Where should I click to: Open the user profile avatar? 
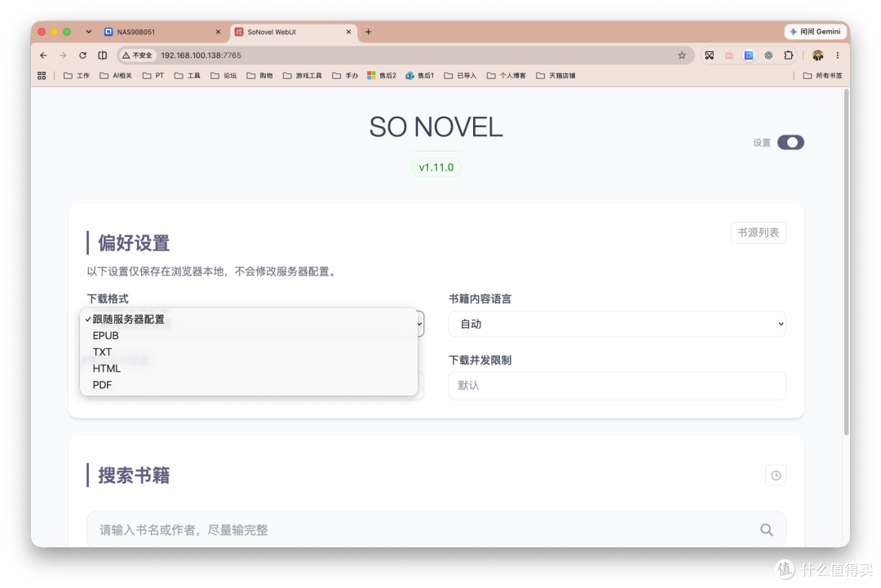tap(817, 55)
